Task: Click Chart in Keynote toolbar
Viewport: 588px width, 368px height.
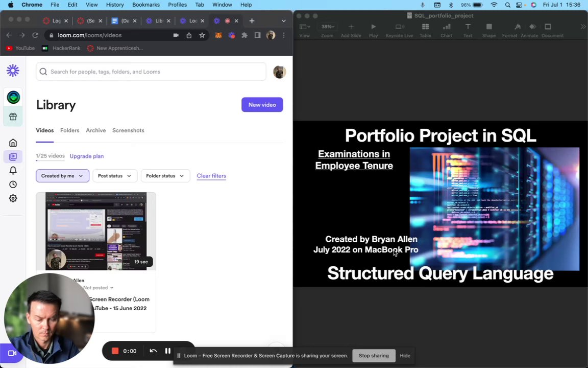Action: tap(447, 30)
